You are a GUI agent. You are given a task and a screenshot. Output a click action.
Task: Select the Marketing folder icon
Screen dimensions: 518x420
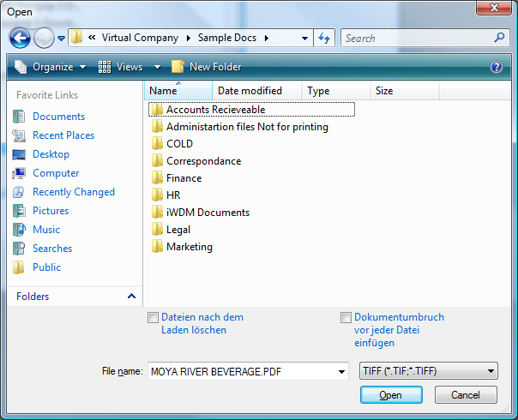tap(157, 247)
